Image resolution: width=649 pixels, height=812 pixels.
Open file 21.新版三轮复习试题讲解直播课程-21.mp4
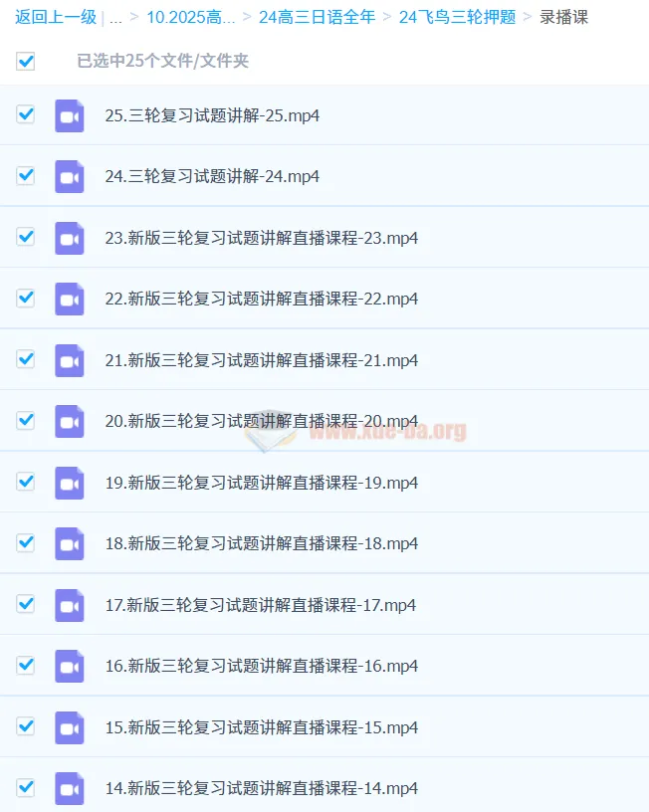click(x=262, y=360)
